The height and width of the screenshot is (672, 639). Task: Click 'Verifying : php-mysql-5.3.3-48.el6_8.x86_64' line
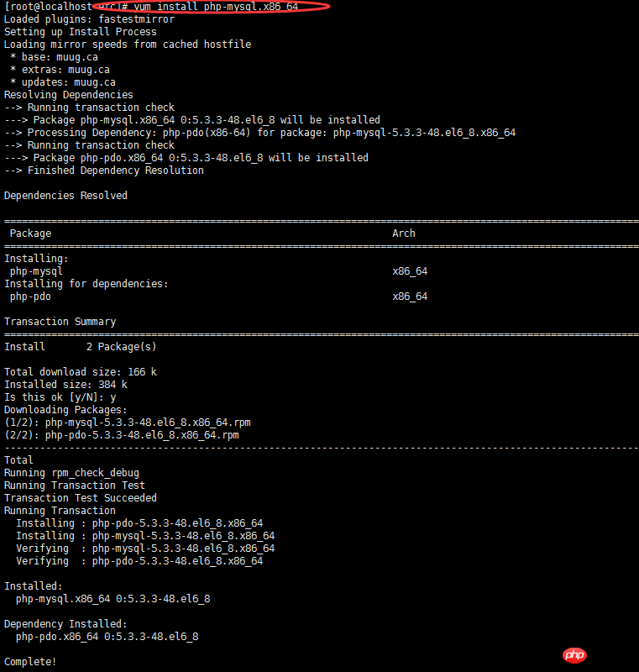point(145,549)
